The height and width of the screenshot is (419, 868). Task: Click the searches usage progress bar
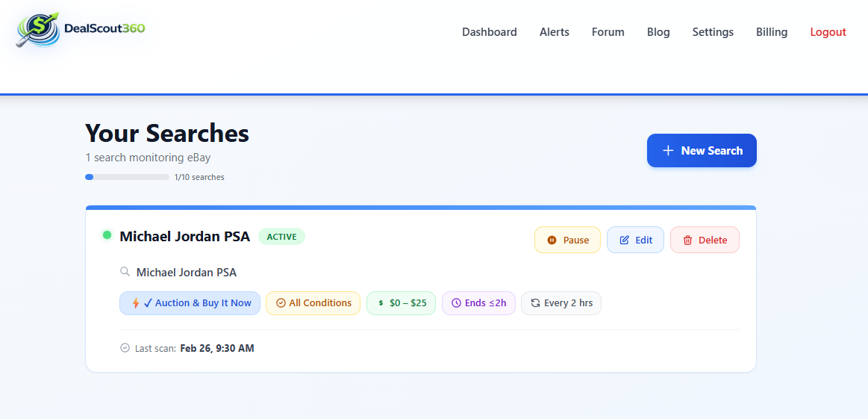coord(128,177)
